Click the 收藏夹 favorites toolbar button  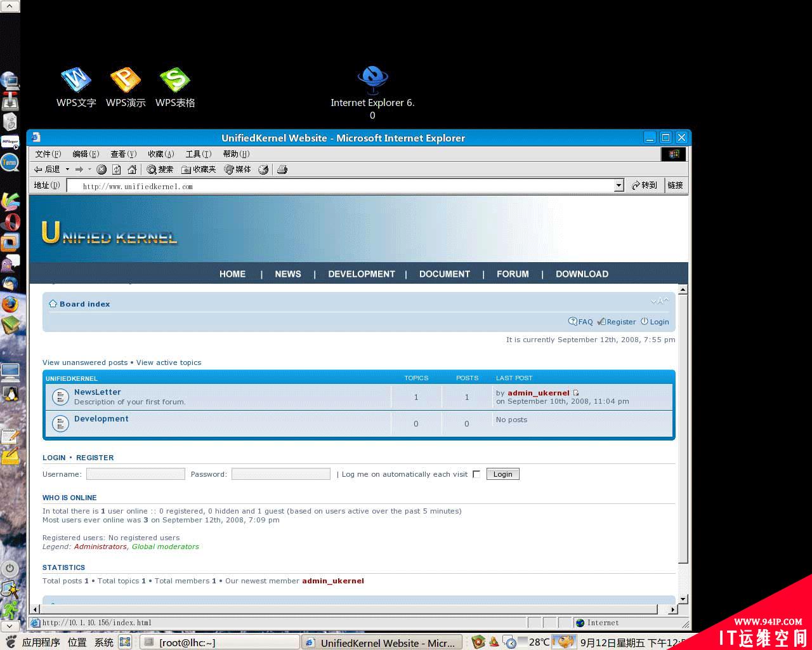[199, 169]
